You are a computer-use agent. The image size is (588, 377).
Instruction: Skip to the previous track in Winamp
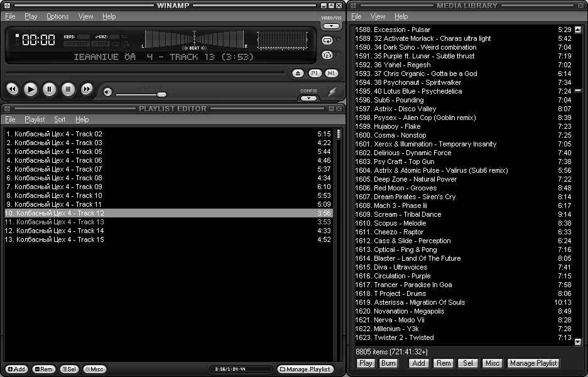click(13, 89)
